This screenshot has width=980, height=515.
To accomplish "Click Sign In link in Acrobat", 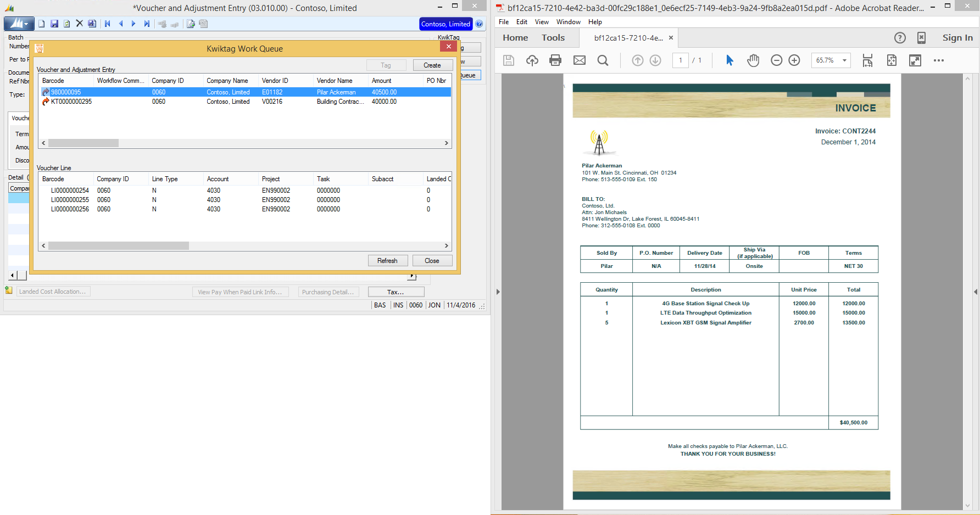I will pyautogui.click(x=957, y=38).
